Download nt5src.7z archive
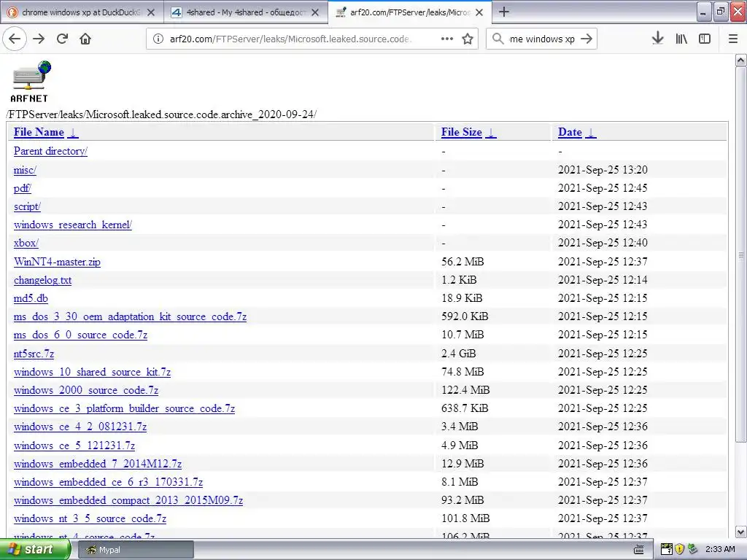This screenshot has height=560, width=747. [x=34, y=354]
